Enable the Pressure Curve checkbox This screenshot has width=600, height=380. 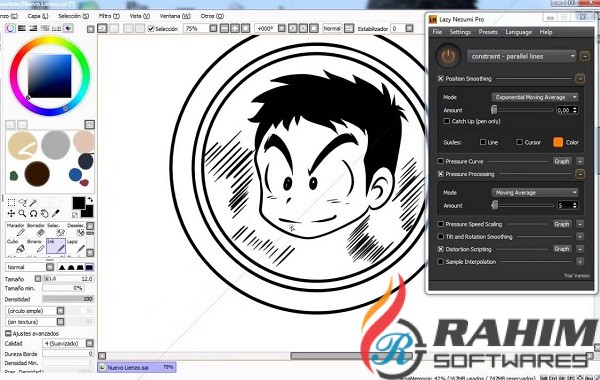pos(440,161)
